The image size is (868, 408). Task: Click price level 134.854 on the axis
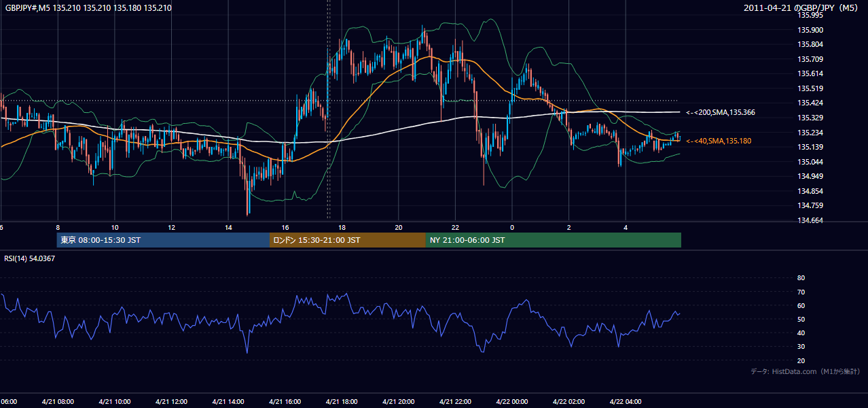click(810, 191)
